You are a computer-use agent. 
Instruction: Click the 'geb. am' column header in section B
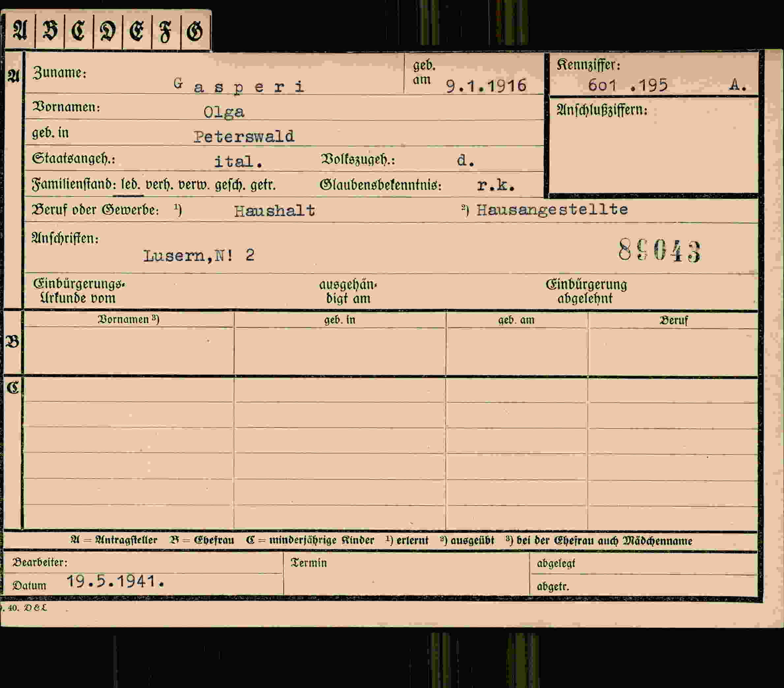pyautogui.click(x=516, y=320)
